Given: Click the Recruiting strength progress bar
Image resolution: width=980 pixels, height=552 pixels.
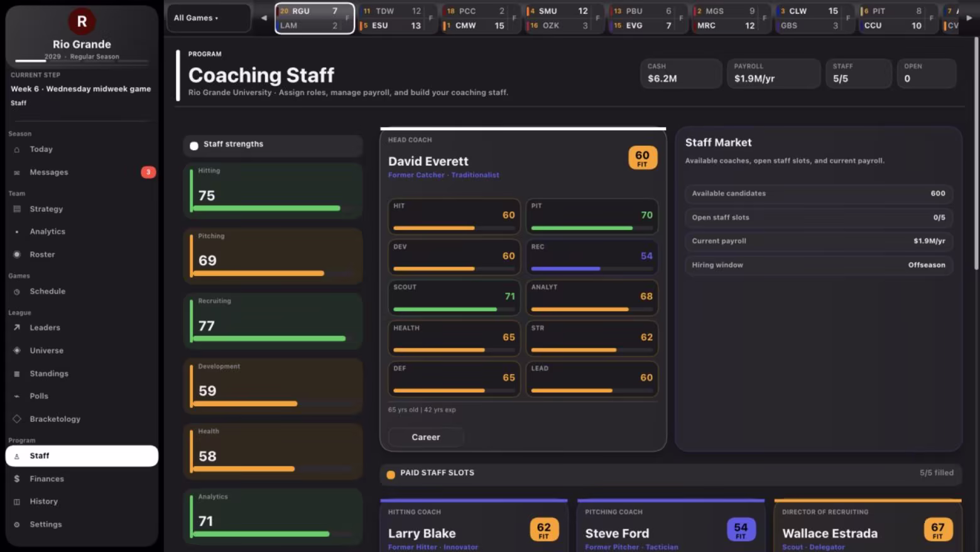Looking at the screenshot, I should (x=270, y=339).
